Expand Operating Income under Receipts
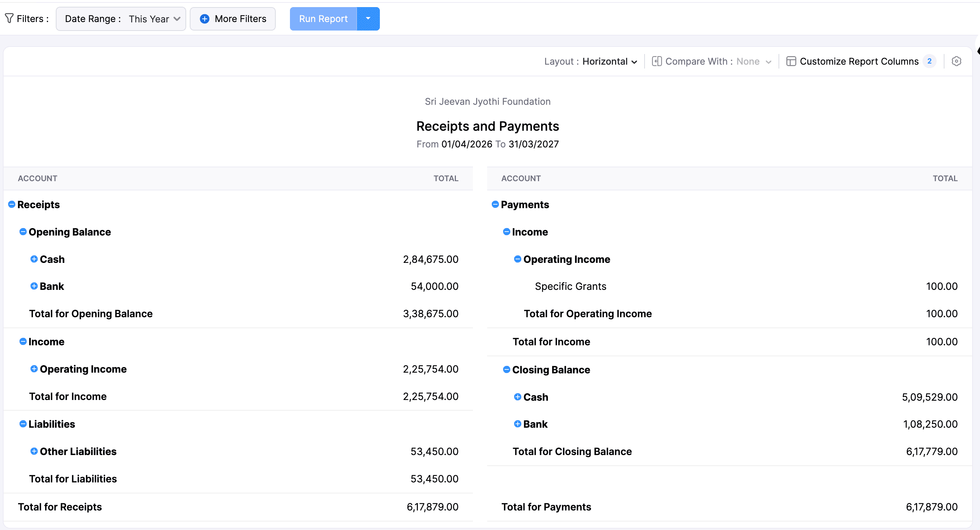 (x=34, y=369)
